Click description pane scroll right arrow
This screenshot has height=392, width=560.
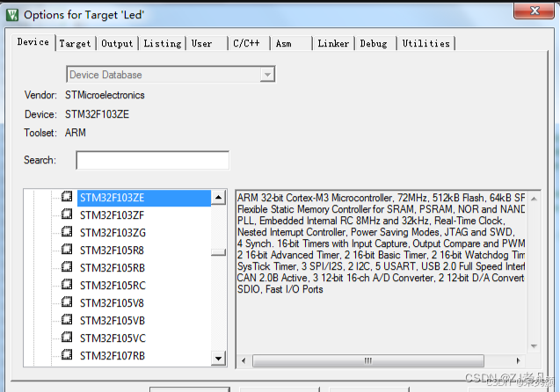518,360
